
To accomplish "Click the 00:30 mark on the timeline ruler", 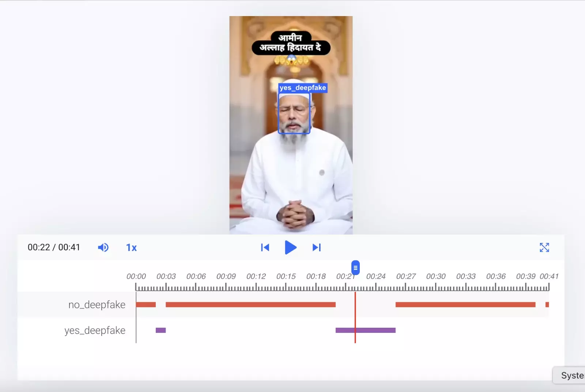I will [436, 277].
